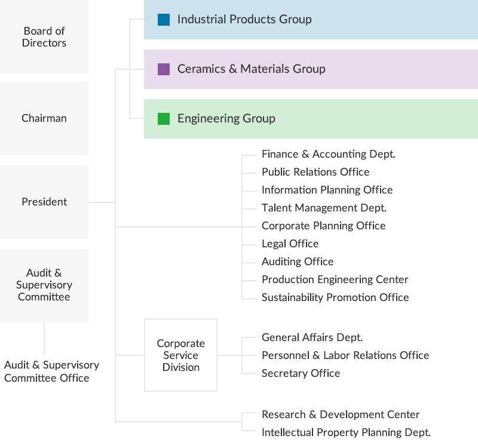Click Intellectual Property Planning Dept.
This screenshot has height=448, width=478.
pyautogui.click(x=347, y=432)
